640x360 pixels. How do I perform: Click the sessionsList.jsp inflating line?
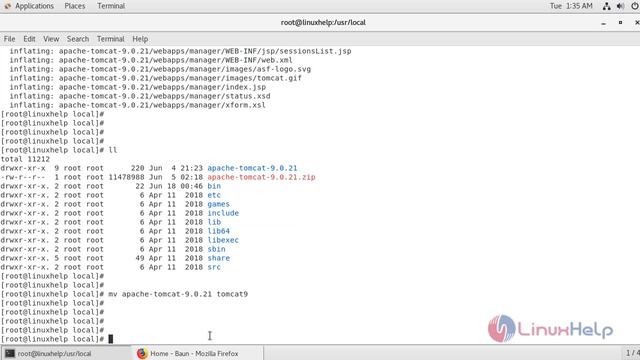[x=180, y=51]
